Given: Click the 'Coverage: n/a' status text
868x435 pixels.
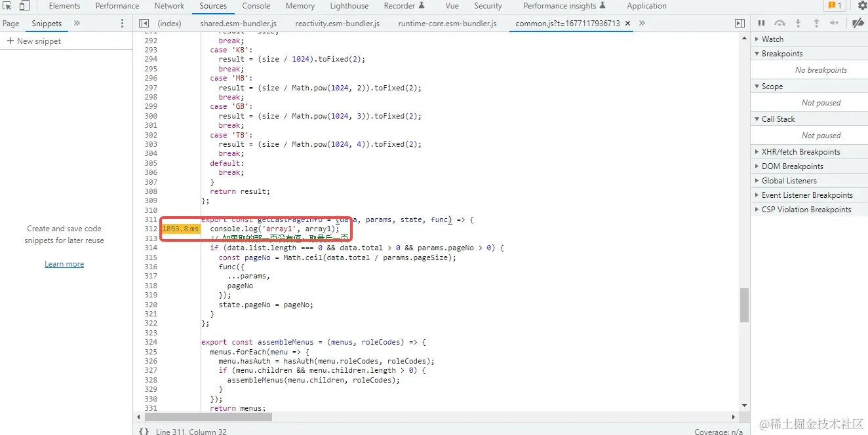Looking at the screenshot, I should (x=719, y=432).
